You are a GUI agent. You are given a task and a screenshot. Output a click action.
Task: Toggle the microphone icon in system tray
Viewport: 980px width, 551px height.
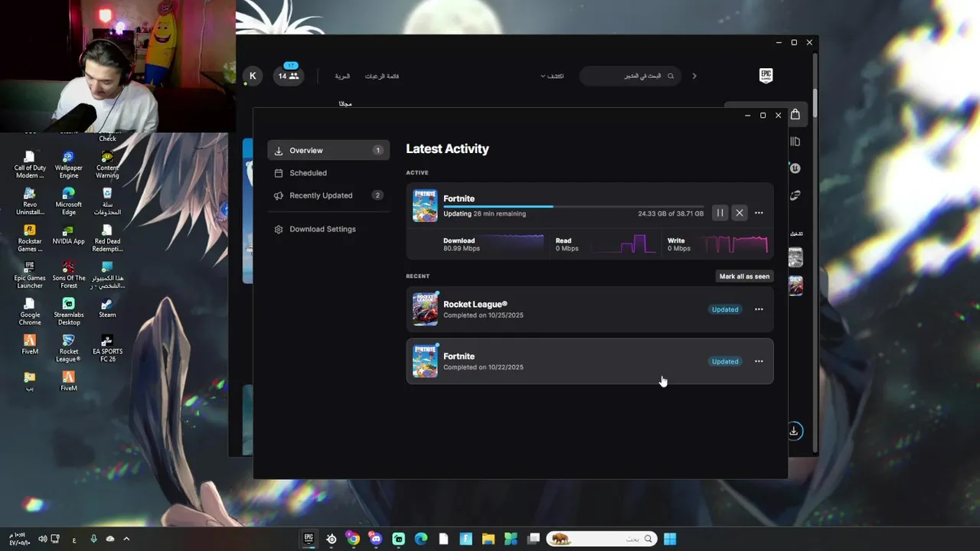(93, 539)
